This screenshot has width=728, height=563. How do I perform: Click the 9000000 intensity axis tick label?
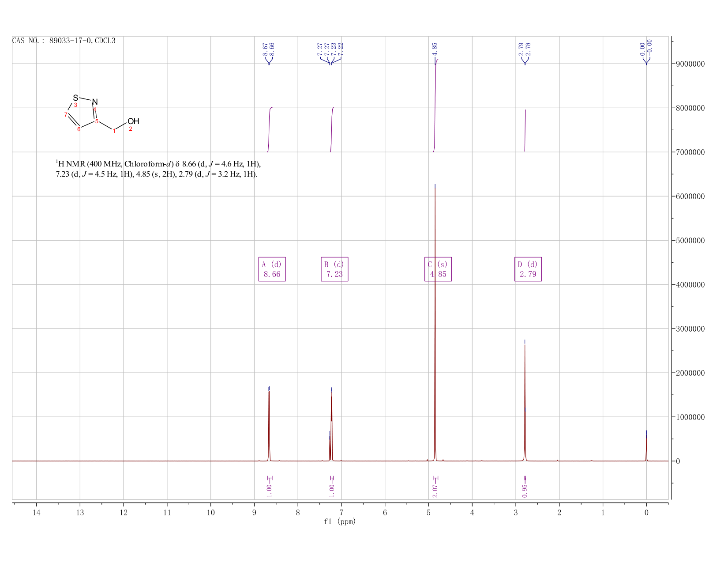690,64
